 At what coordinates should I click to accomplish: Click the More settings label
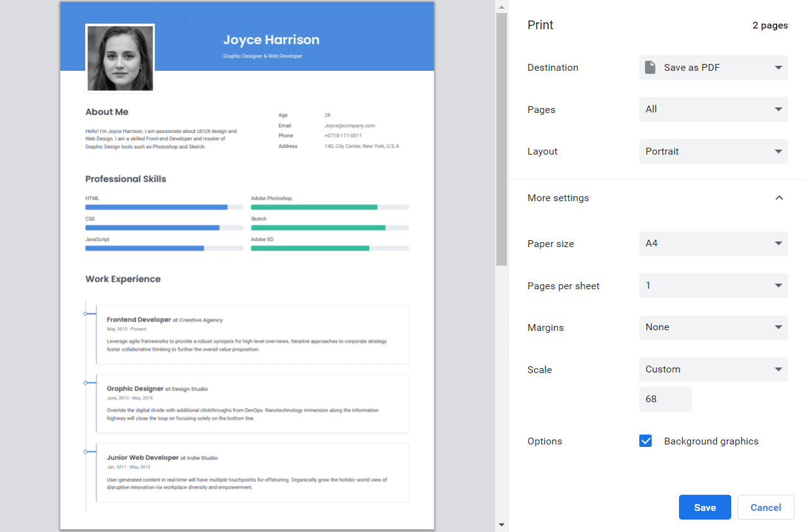tap(558, 198)
